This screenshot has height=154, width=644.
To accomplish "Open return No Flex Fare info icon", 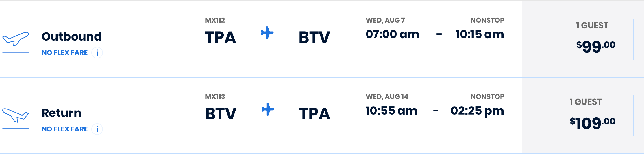I will tap(97, 129).
